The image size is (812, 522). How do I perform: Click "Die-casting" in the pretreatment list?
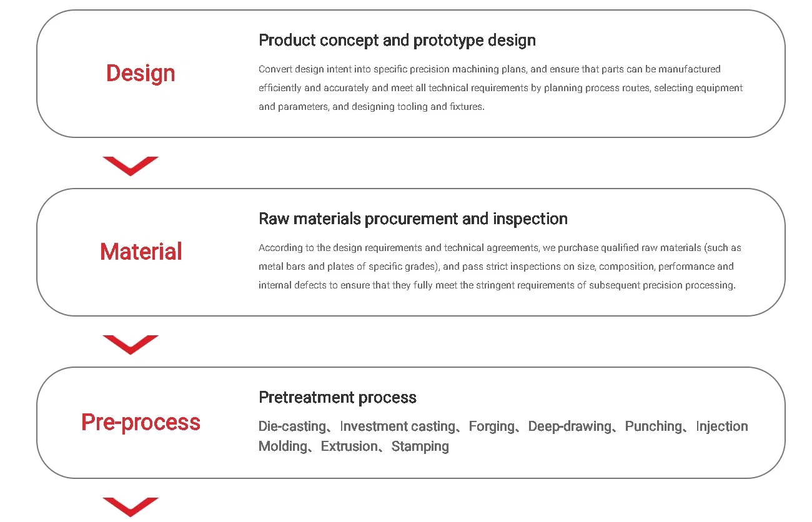(292, 426)
